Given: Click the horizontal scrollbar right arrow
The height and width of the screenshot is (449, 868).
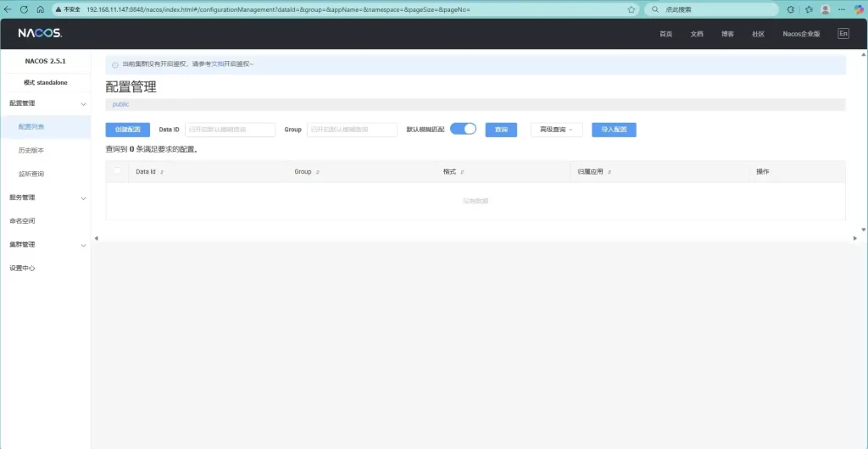Looking at the screenshot, I should (854, 238).
